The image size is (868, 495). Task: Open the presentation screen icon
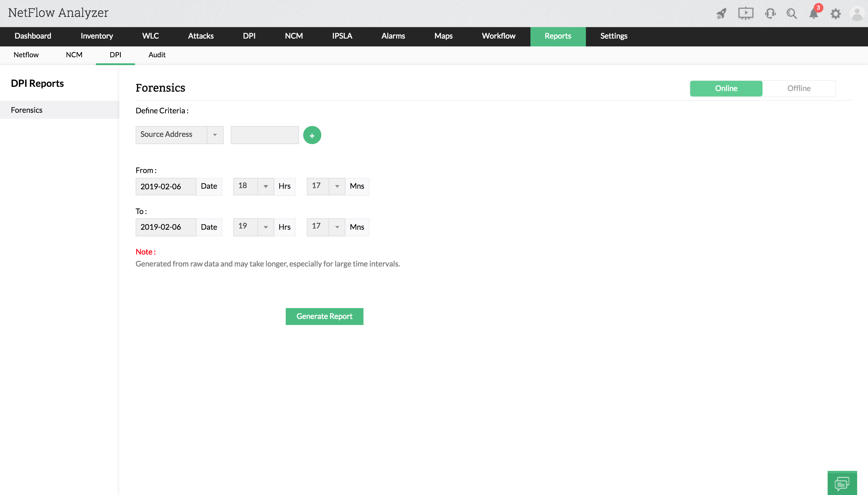(746, 14)
